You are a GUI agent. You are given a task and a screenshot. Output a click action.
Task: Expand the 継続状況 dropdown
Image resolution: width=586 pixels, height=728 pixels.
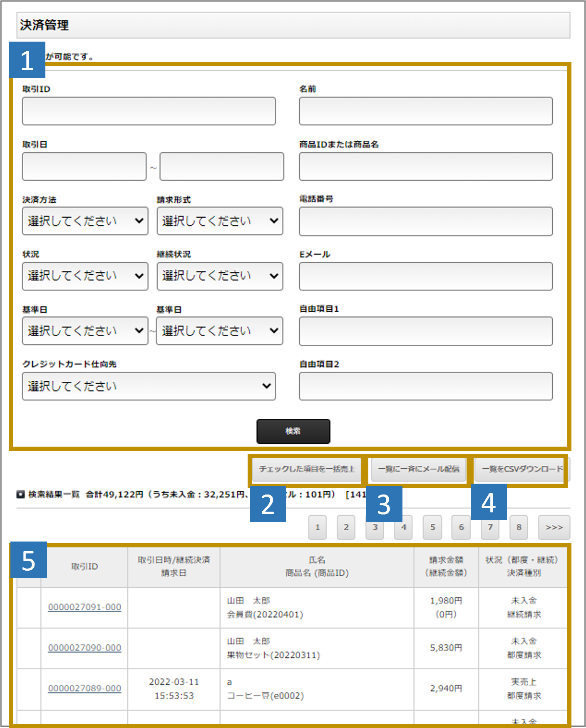[x=220, y=276]
